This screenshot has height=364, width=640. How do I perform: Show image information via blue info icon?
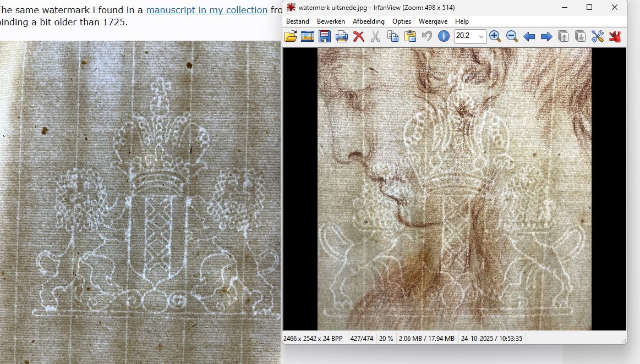(444, 37)
